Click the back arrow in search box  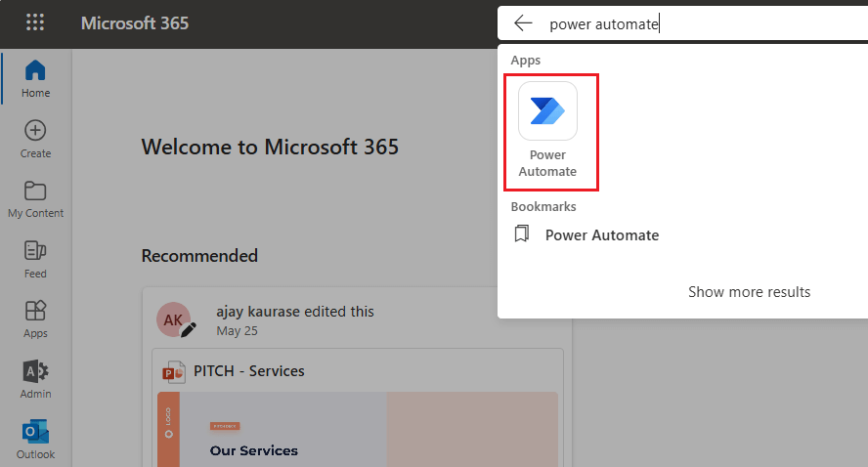[x=524, y=23]
